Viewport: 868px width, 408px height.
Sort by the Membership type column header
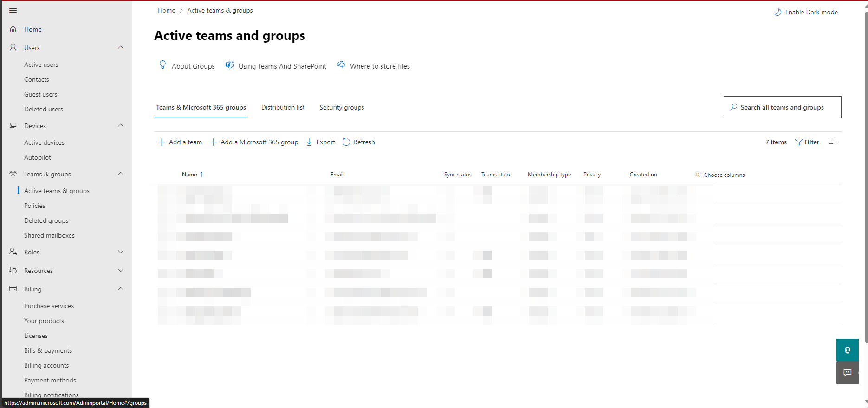549,175
